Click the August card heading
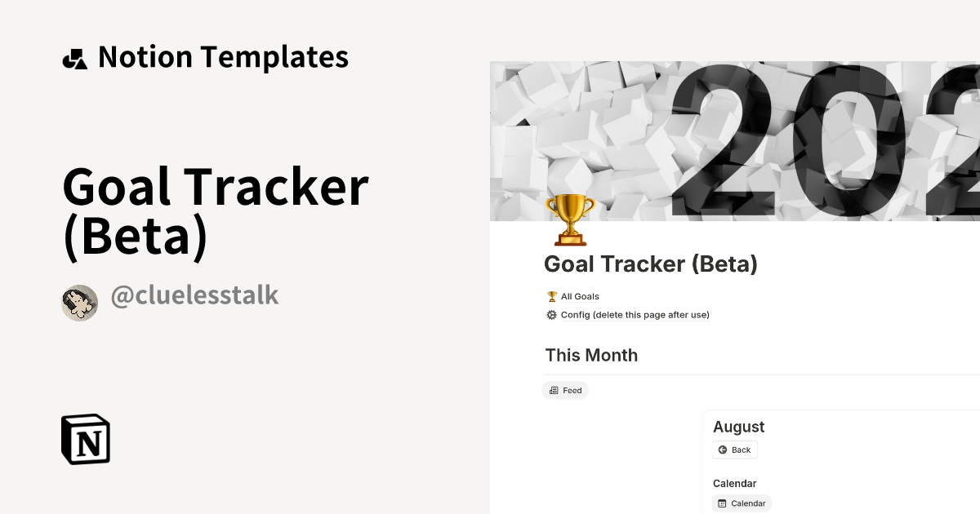The image size is (980, 514). click(738, 427)
